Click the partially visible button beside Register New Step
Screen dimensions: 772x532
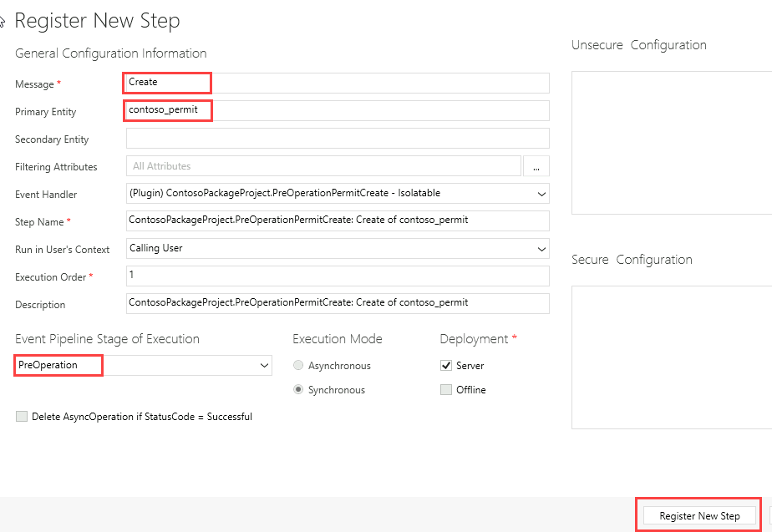coord(769,516)
